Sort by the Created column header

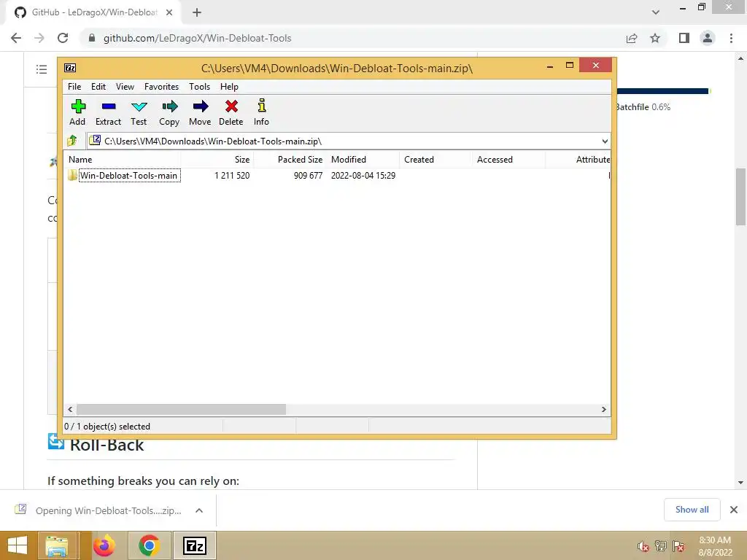click(x=435, y=160)
